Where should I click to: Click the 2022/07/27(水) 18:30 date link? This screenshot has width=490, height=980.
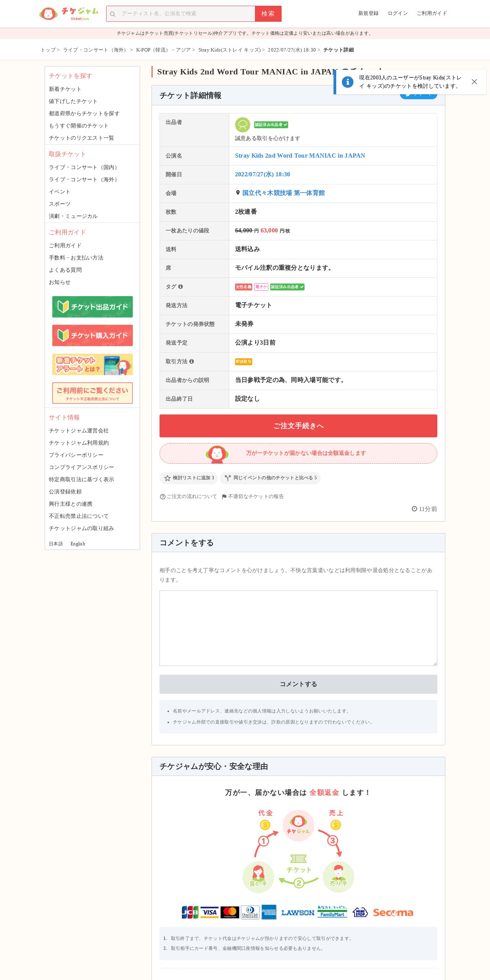coord(263,174)
